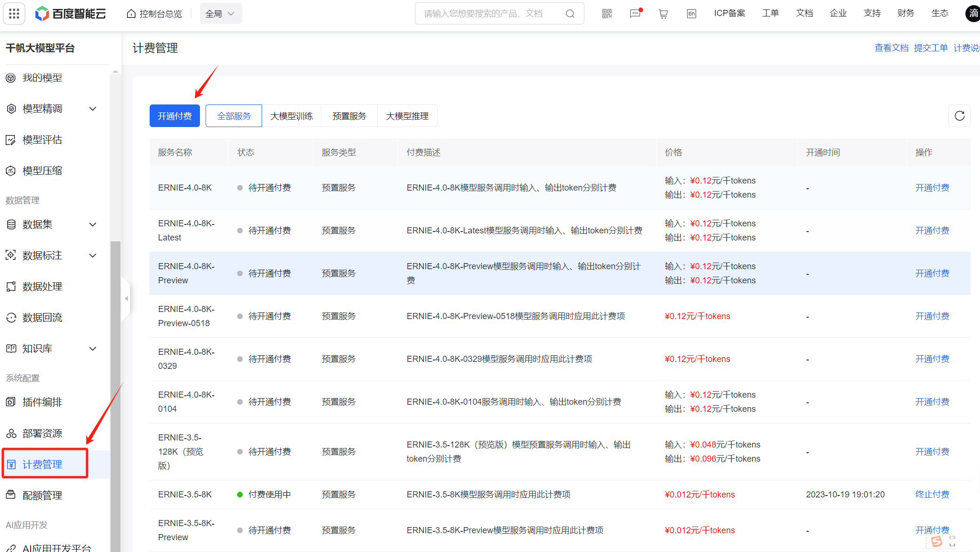980x552 pixels.
Task: Click the 计费管理 yuan icon
Action: tap(11, 465)
